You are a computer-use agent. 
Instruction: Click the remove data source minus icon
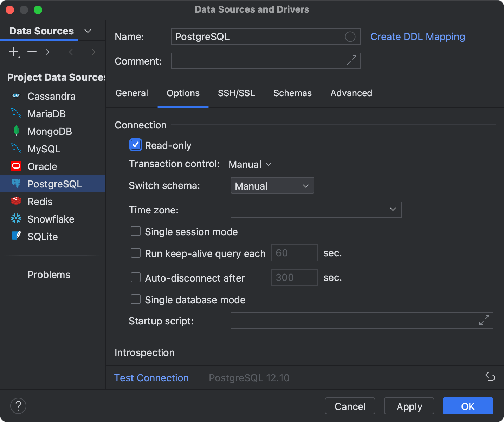coord(32,52)
